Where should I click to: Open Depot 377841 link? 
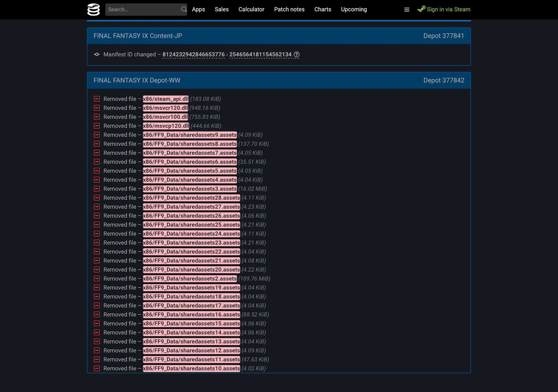point(444,36)
